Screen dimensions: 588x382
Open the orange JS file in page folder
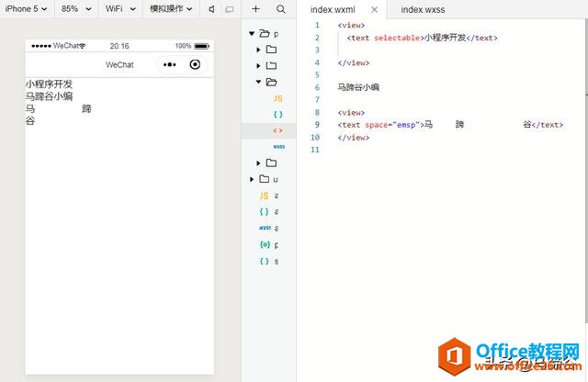(x=277, y=97)
